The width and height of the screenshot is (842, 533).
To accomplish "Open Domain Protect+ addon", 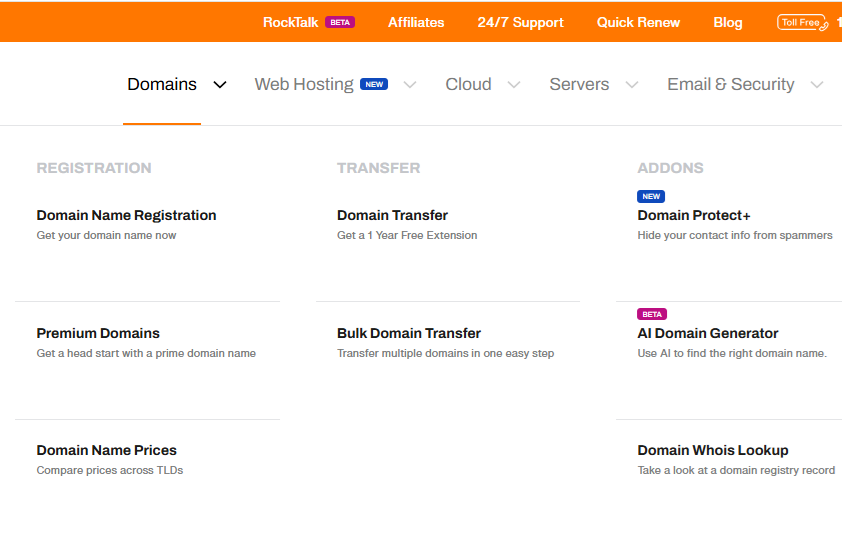I will pyautogui.click(x=694, y=215).
